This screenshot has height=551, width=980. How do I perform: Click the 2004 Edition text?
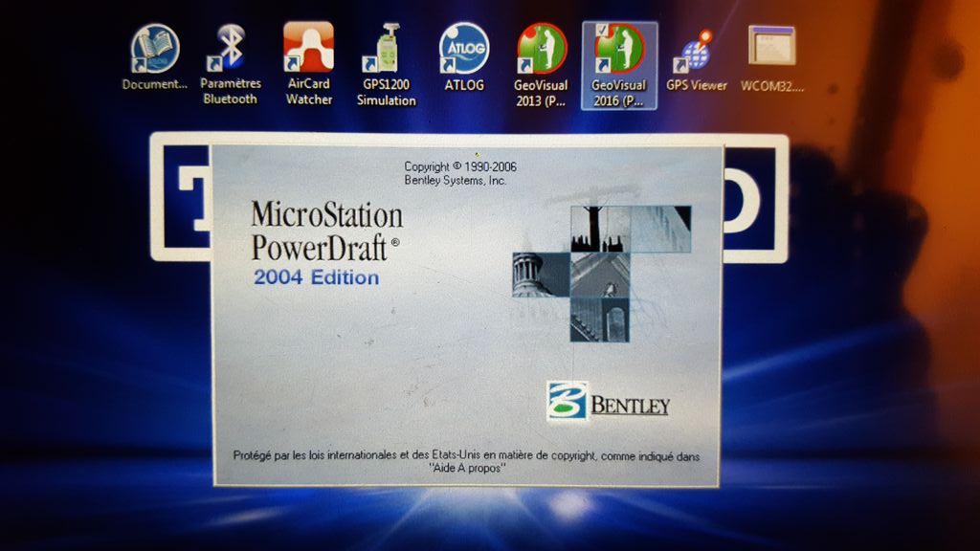pyautogui.click(x=316, y=277)
